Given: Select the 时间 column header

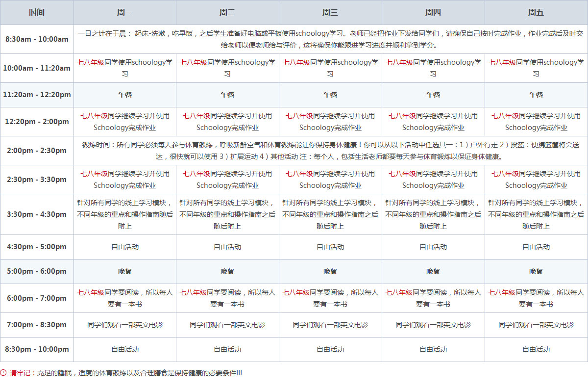Looking at the screenshot, I should pos(37,12).
